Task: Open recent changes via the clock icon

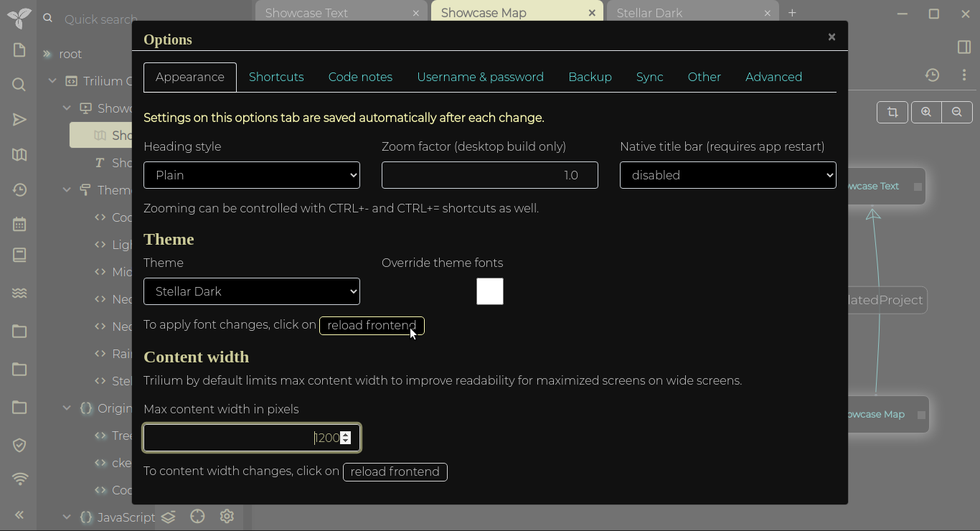Action: tap(19, 190)
